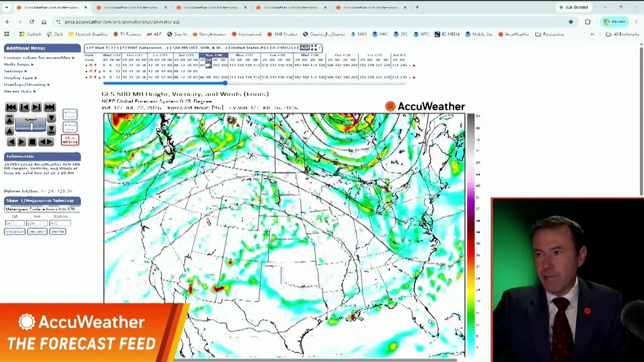Open a new browser tab
Image resolution: width=644 pixels, height=362 pixels.
click(417, 8)
